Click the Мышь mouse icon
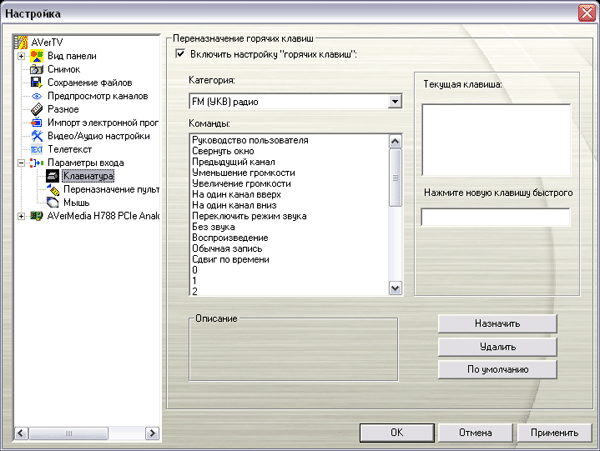Image resolution: width=600 pixels, height=451 pixels. tap(52, 203)
